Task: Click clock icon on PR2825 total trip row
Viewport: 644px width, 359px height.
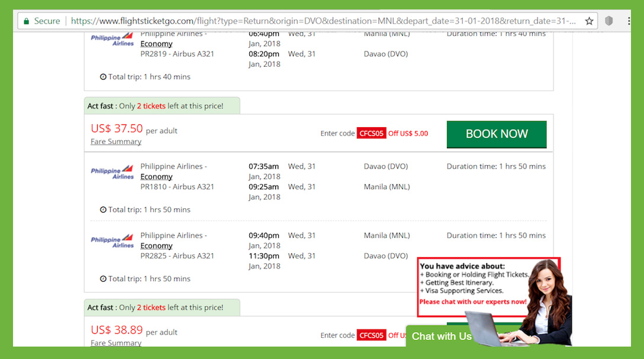Action: tap(103, 279)
